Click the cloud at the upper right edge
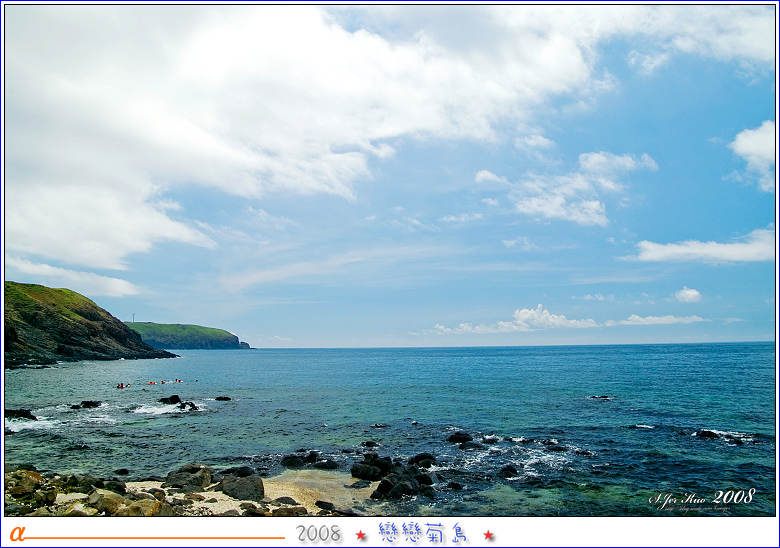This screenshot has width=780, height=548. click(755, 150)
